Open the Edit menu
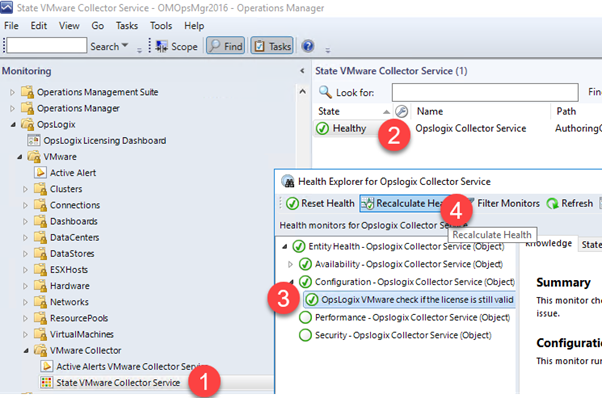Image resolution: width=602 pixels, height=398 pixels. 39,26
